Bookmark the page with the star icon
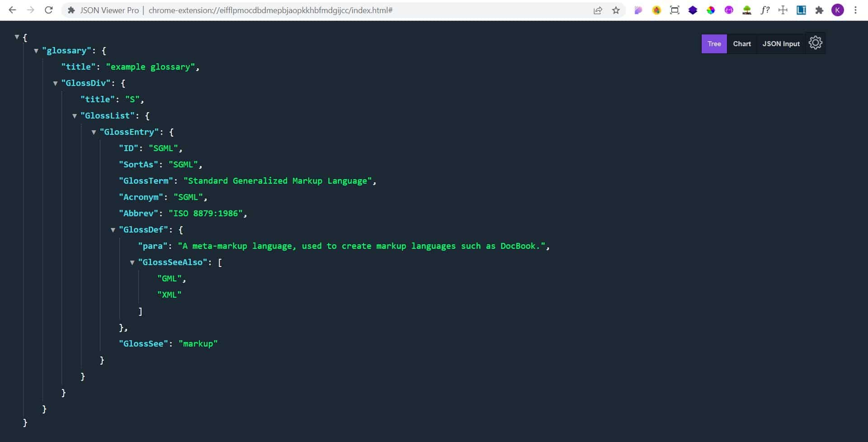This screenshot has width=868, height=442. [616, 10]
